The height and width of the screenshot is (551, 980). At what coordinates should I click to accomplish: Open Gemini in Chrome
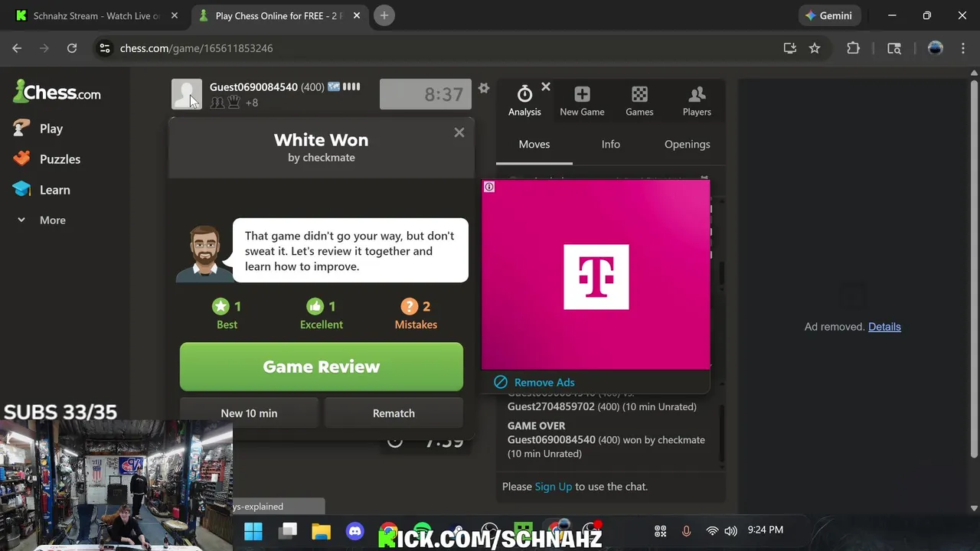[830, 15]
